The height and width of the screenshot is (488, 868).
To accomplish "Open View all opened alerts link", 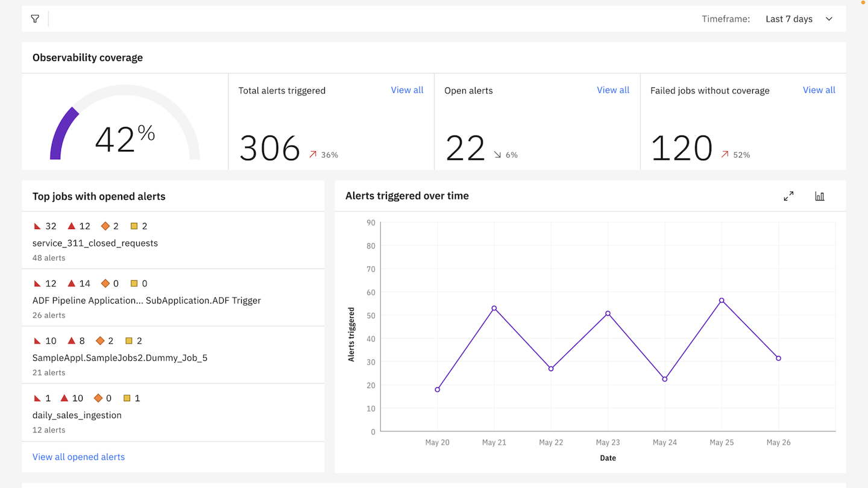I will coord(78,457).
